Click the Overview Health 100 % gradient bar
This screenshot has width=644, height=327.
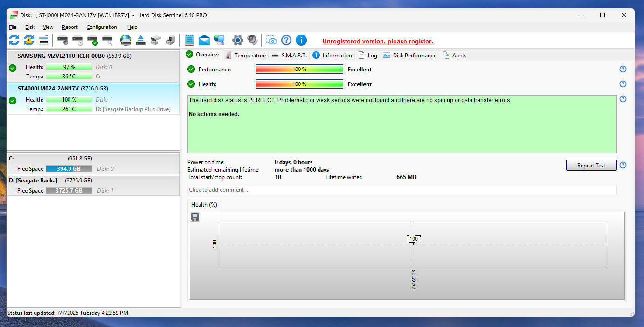coord(299,84)
